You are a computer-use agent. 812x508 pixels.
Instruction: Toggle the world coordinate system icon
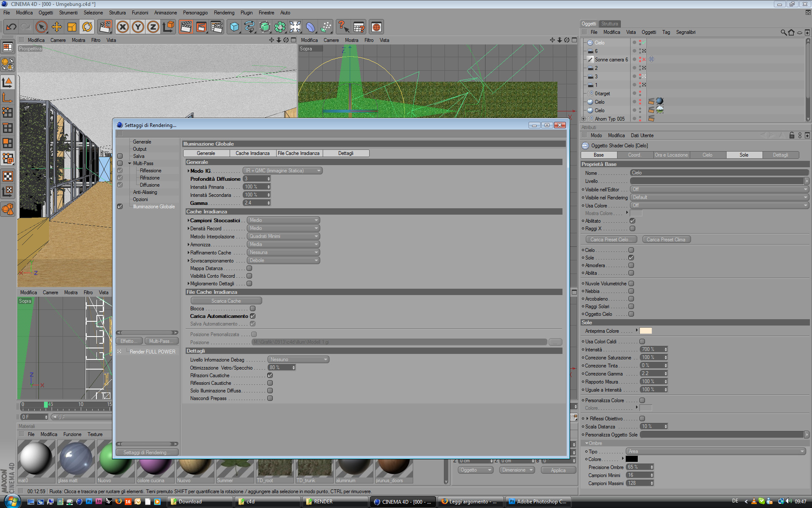(x=168, y=27)
